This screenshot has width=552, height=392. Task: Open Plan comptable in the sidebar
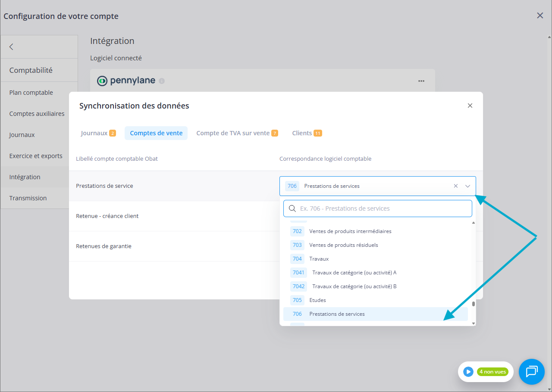coord(31,93)
